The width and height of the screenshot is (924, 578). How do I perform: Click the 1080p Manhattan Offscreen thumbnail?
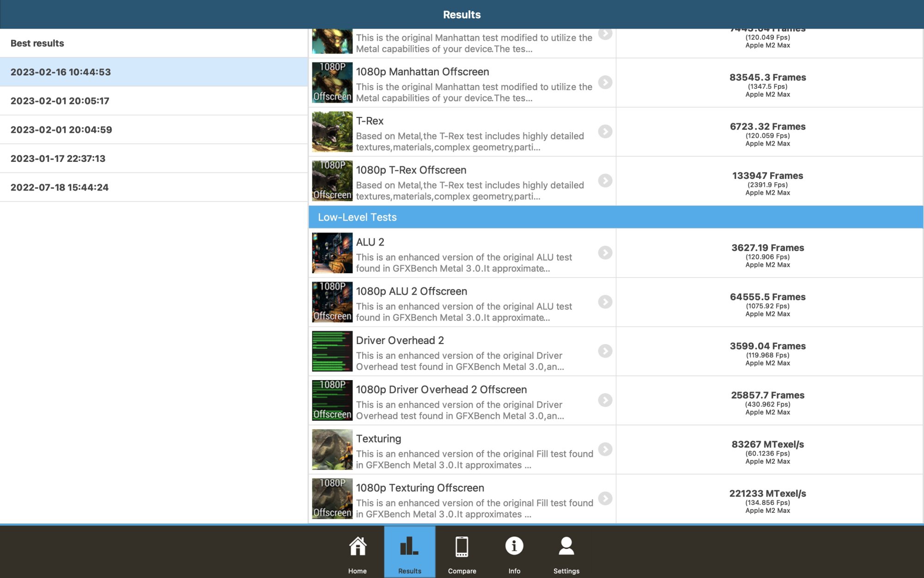332,83
